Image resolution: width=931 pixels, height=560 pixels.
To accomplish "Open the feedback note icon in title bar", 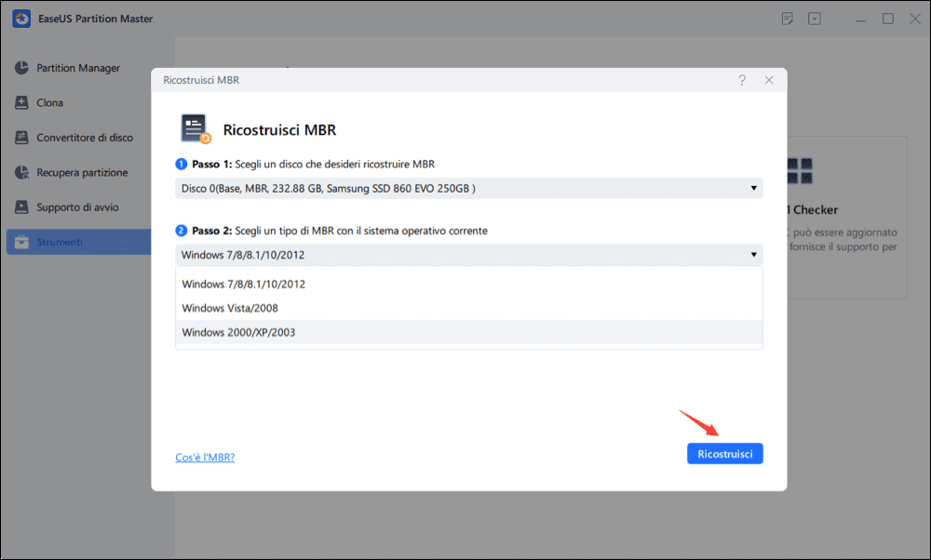I will click(x=788, y=19).
